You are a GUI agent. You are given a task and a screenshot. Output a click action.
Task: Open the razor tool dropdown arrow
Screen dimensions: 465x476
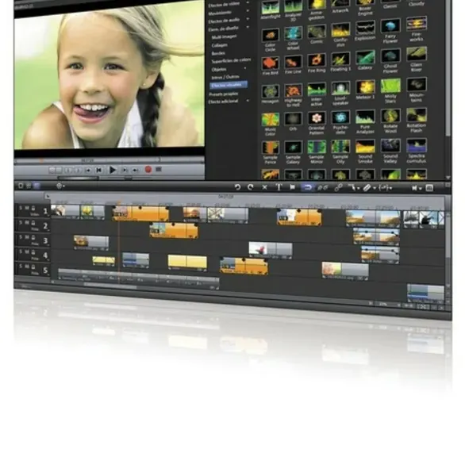tap(375, 189)
